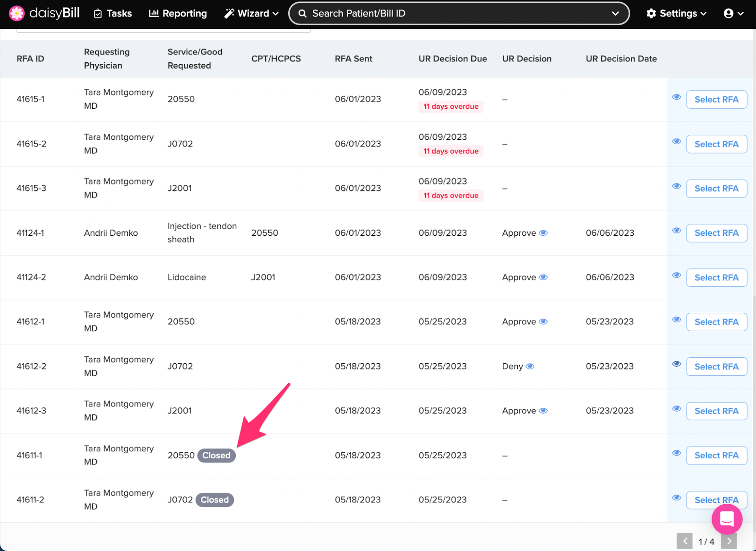This screenshot has width=756, height=551.
Task: Select RFA 41615-3
Action: (716, 189)
